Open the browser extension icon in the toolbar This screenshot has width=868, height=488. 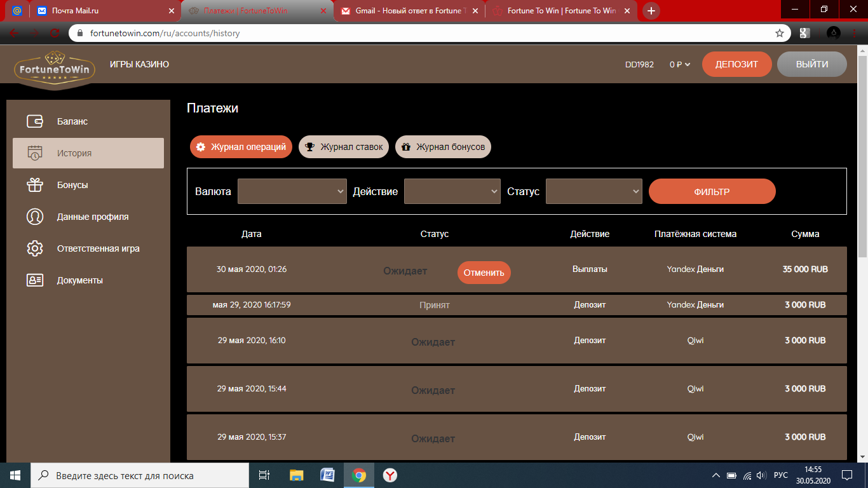(x=804, y=33)
